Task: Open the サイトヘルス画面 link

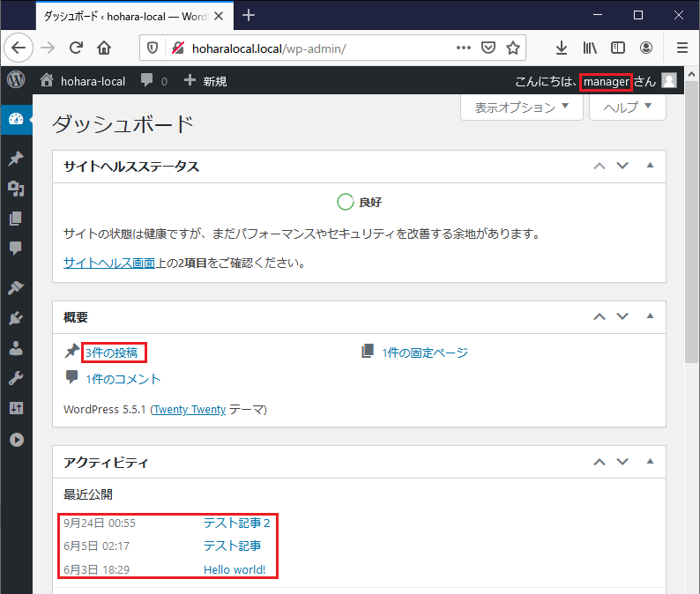Action: (x=109, y=263)
